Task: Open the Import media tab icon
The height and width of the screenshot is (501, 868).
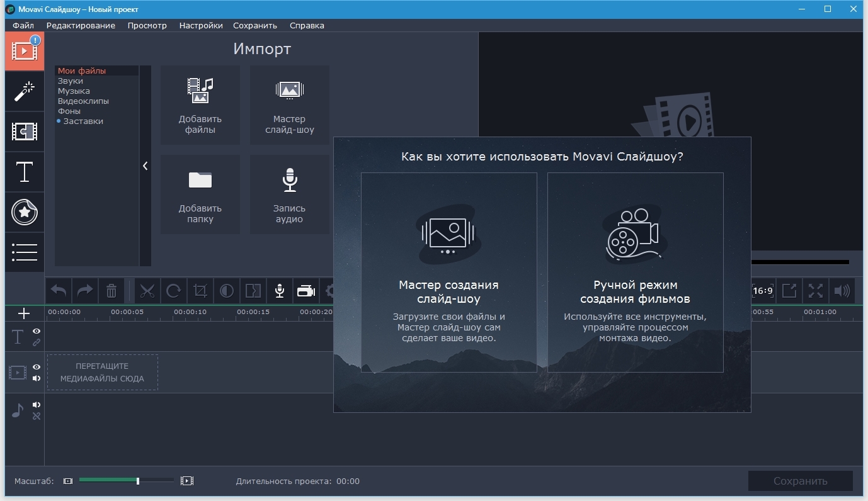Action: (25, 51)
